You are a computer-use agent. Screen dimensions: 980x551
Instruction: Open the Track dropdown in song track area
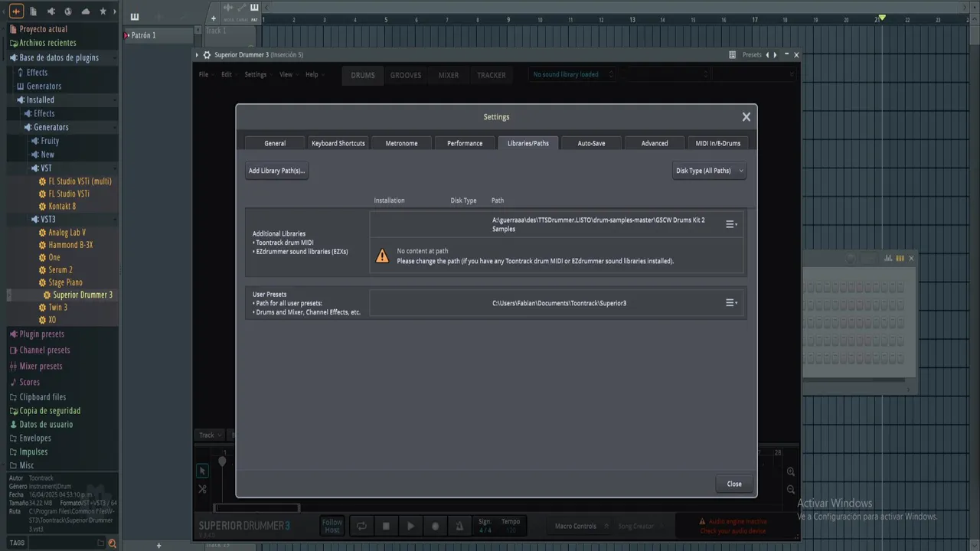(211, 435)
